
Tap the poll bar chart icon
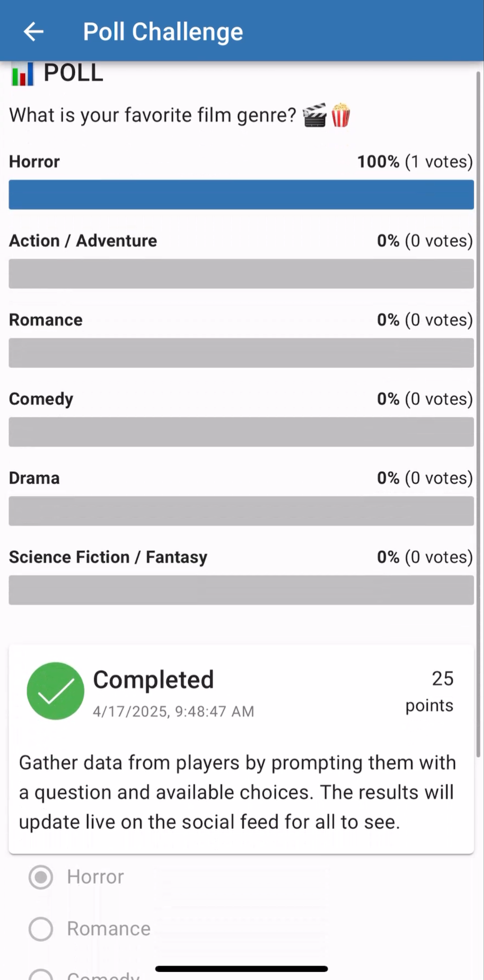(22, 73)
